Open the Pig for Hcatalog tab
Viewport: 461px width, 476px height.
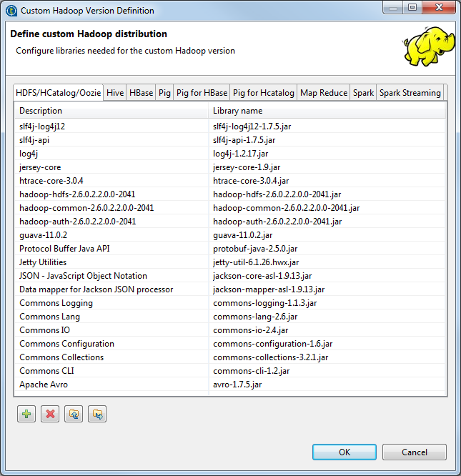[x=264, y=93]
